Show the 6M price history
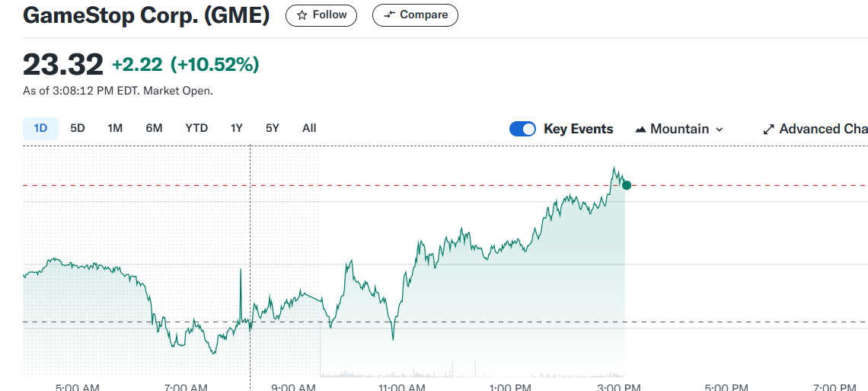The height and width of the screenshot is (391, 868). (x=154, y=129)
